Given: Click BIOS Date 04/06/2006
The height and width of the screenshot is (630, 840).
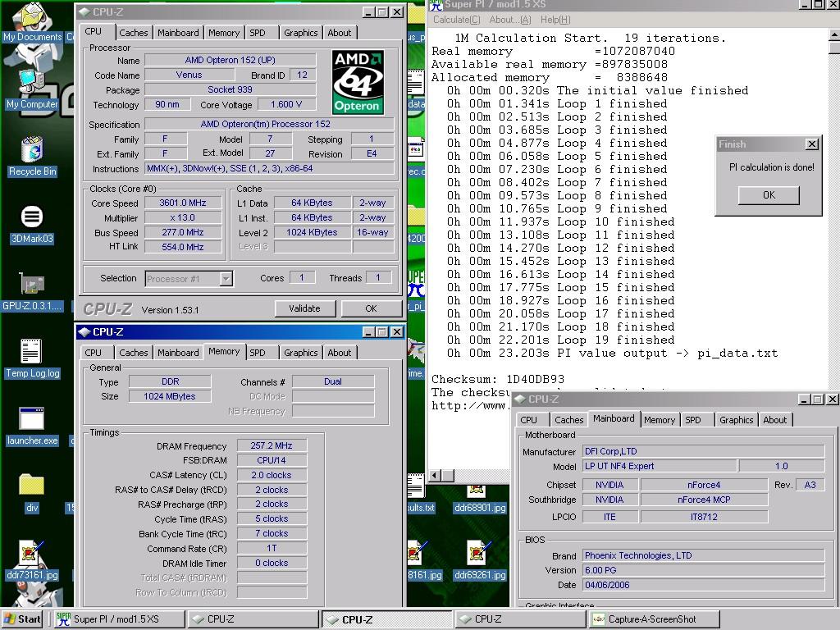Looking at the screenshot, I should [x=703, y=585].
